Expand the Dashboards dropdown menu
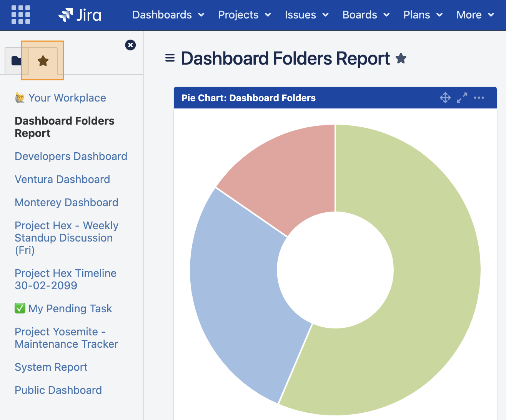The height and width of the screenshot is (420, 506). [168, 15]
